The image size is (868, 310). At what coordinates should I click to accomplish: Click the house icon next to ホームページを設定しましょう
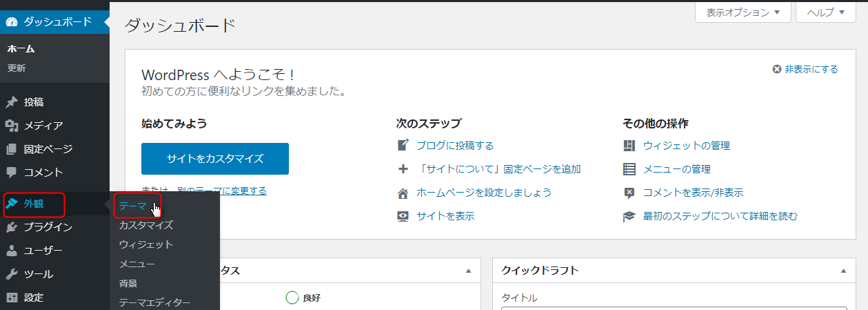403,193
